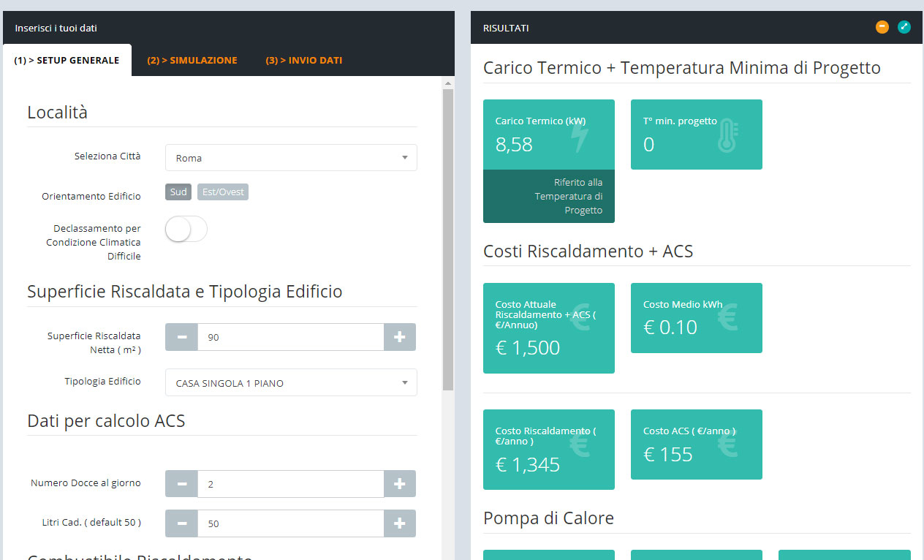This screenshot has height=560, width=924.
Task: Select Est/Ovest building orientation
Action: 223,192
